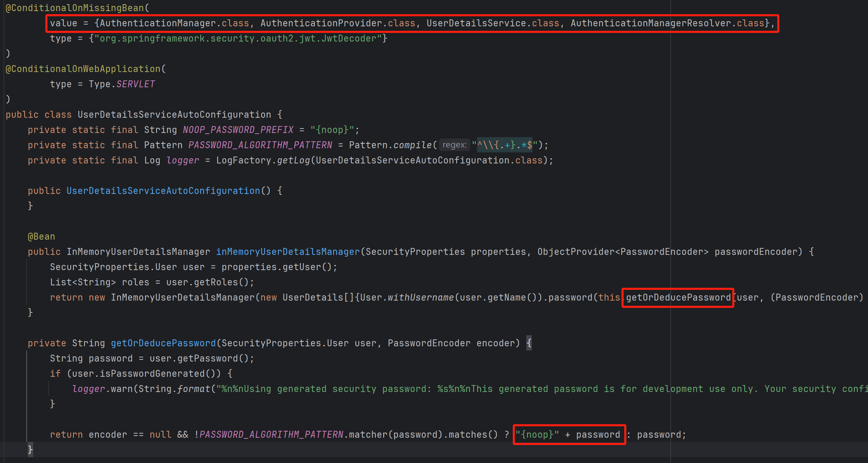Click NOOP_PASSWORD_PREFIX field declaration
This screenshot has height=463, width=868.
click(238, 130)
